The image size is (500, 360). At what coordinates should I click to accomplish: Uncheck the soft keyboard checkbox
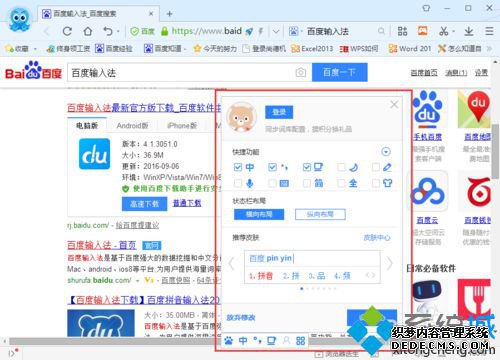click(x=307, y=167)
